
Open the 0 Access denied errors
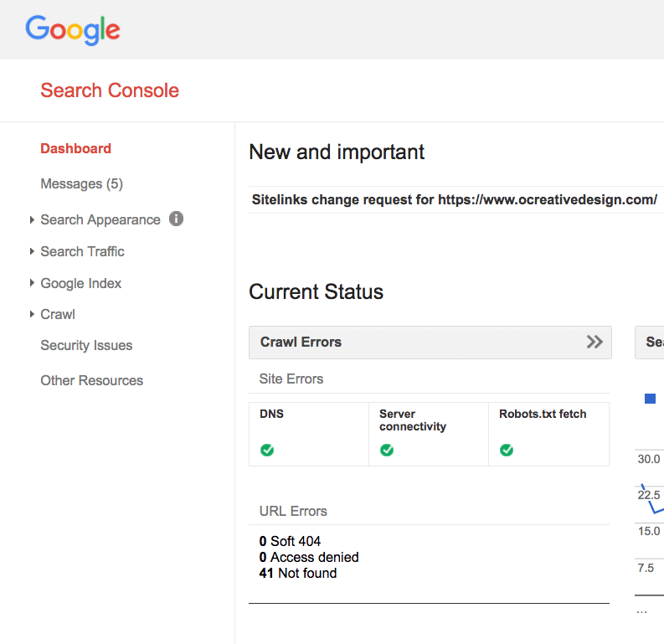tap(309, 557)
